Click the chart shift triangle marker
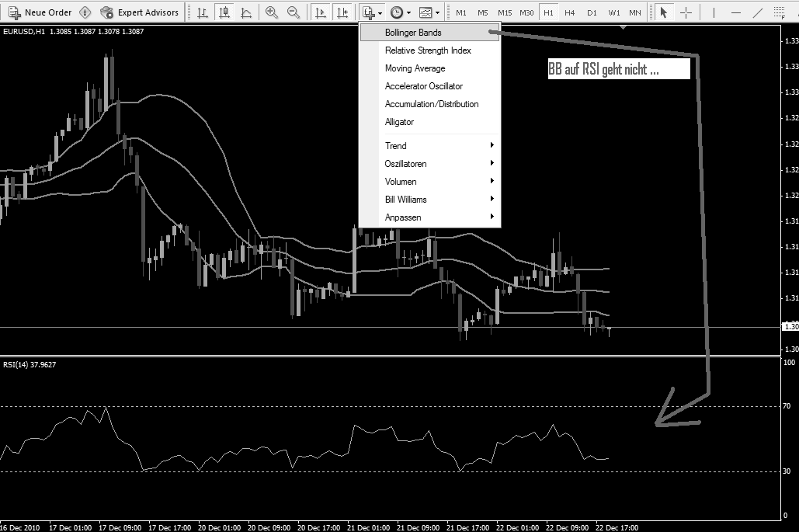Image resolution: width=799 pixels, height=532 pixels. click(x=624, y=27)
